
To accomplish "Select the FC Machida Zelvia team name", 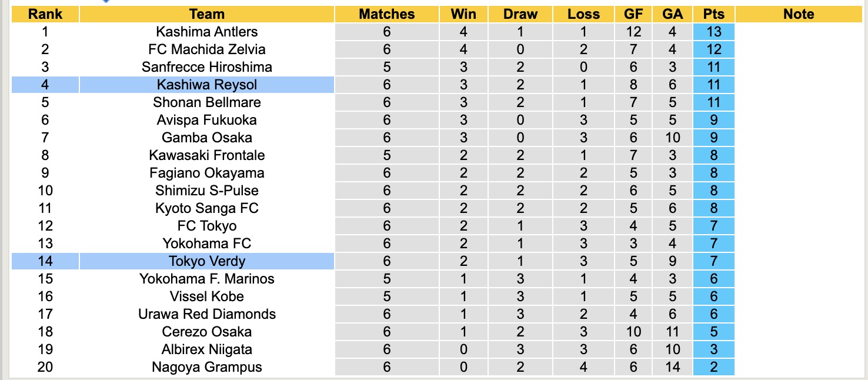I will tap(207, 49).
